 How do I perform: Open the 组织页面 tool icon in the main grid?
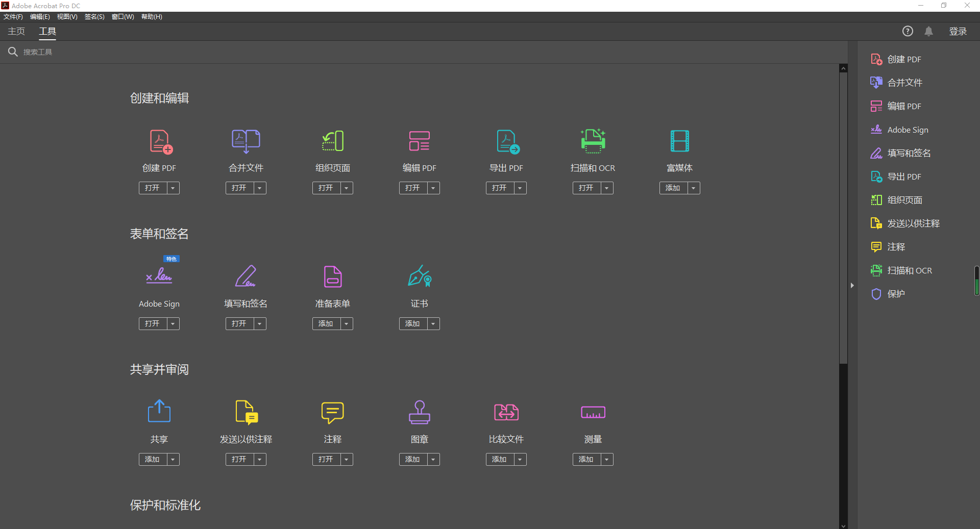pos(333,141)
